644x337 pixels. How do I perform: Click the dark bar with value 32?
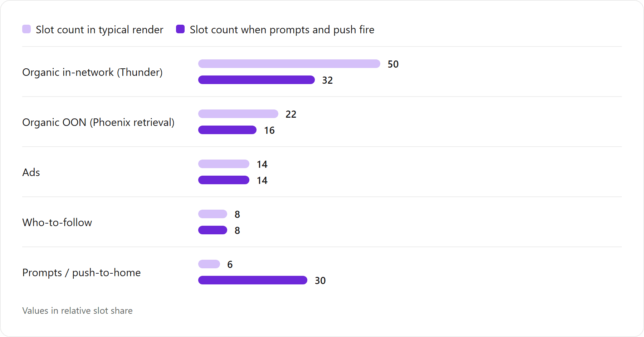(257, 80)
